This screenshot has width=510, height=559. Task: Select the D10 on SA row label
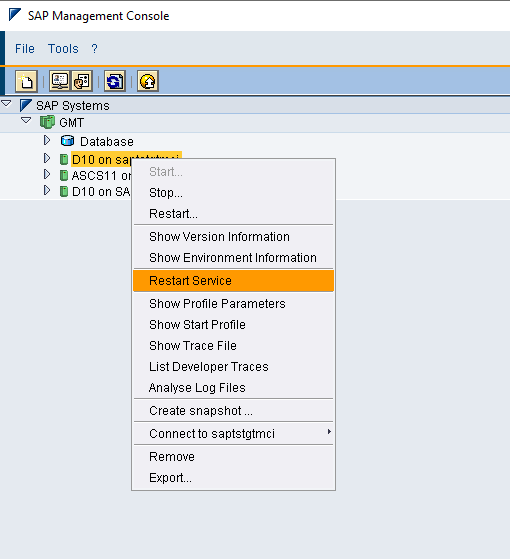[x=101, y=192]
